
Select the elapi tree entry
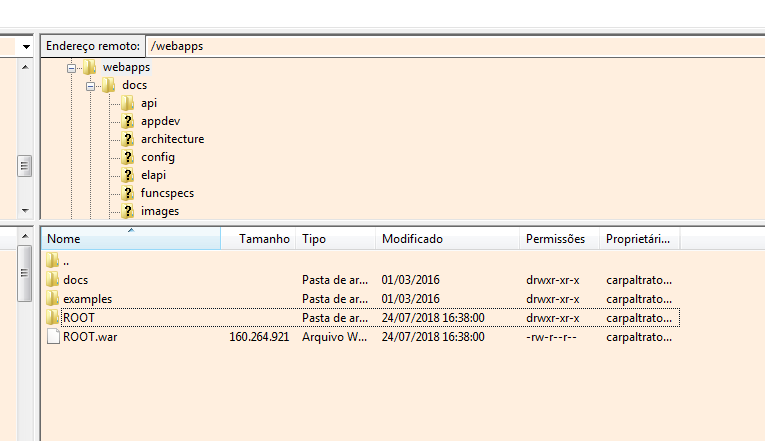[153, 176]
